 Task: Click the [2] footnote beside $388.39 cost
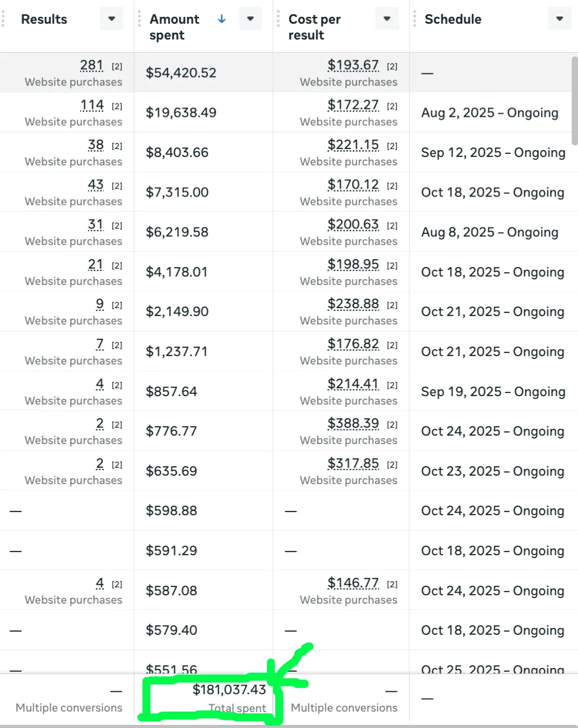click(392, 425)
